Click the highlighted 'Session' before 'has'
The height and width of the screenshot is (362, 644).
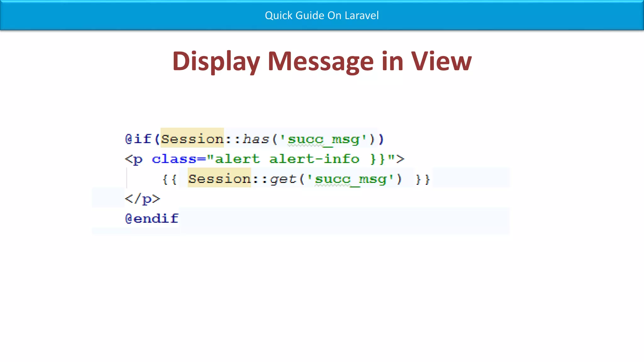(x=192, y=139)
